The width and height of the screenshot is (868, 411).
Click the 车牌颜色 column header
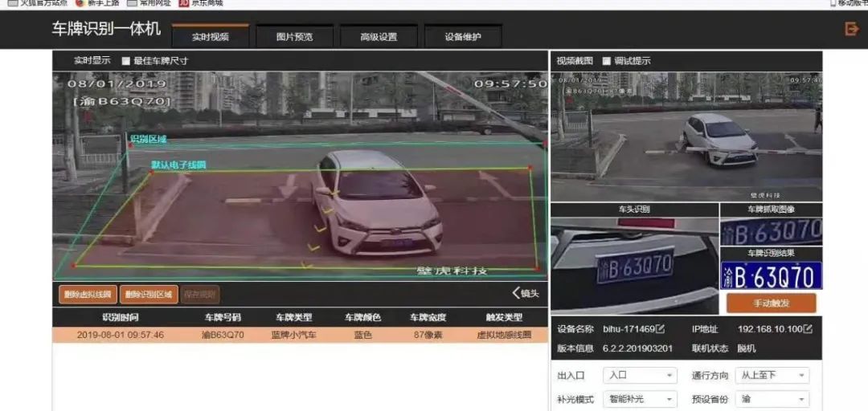tap(362, 318)
